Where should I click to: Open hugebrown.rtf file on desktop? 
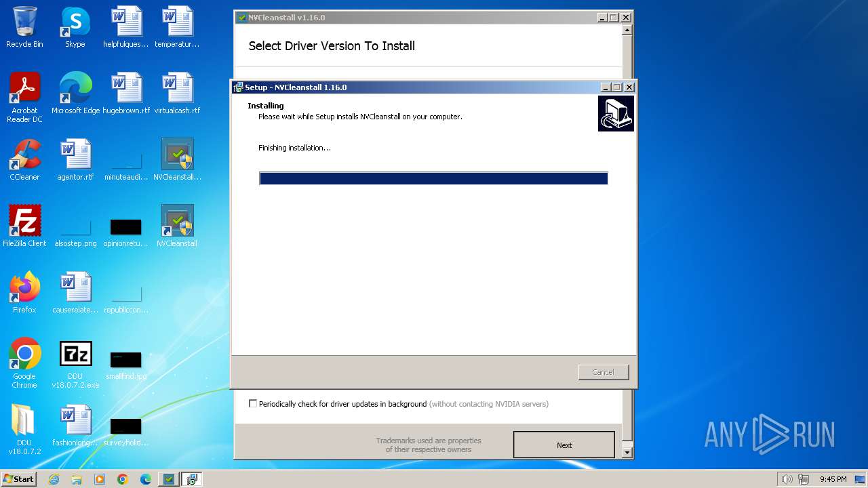126,94
